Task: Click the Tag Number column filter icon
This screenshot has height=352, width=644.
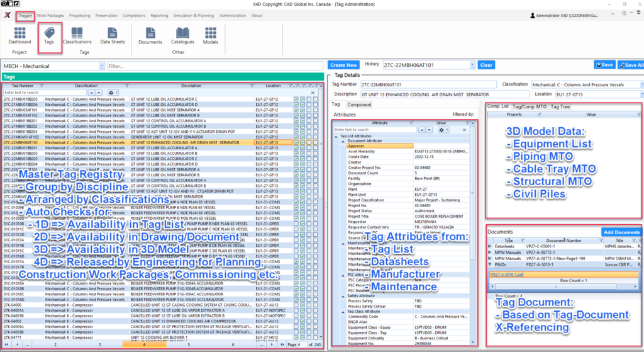Action: coord(42,85)
